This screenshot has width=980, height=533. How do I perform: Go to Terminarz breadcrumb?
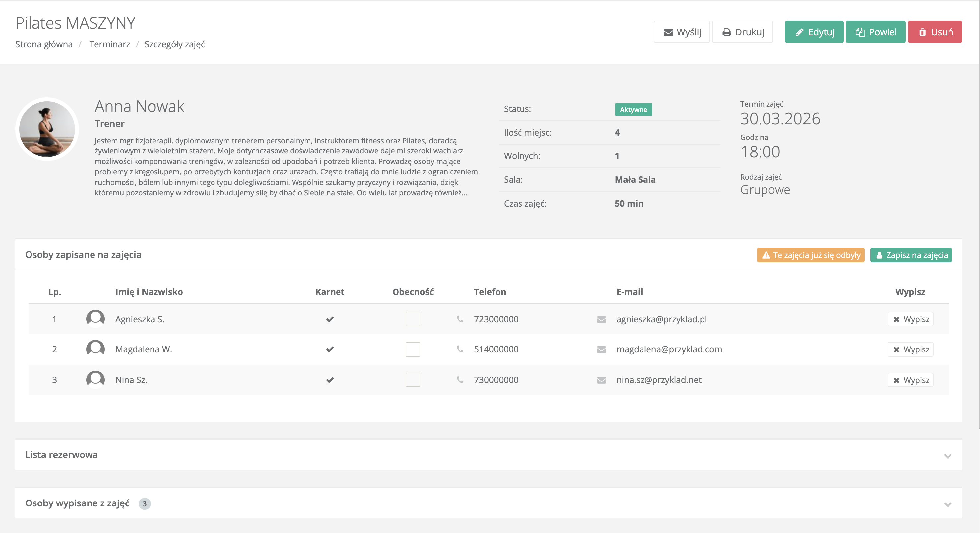coord(109,44)
